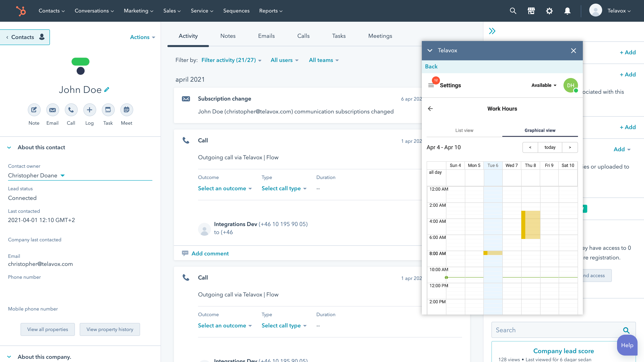Click the John Doe contact avatar
This screenshot has width=644, height=362.
[80, 66]
